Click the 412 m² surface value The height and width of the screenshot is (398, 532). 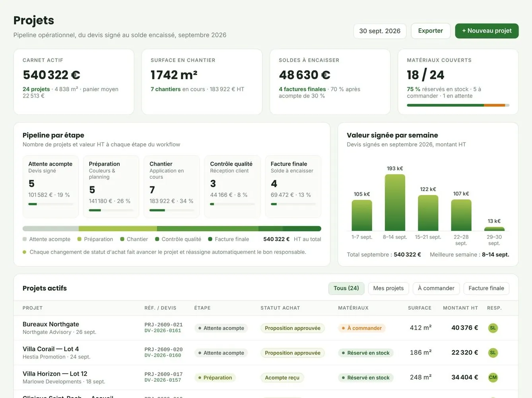pos(421,328)
